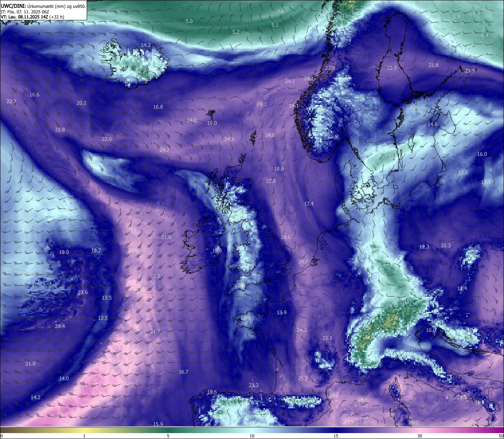
Task: Click the map value '18.0' by the Faroe Islands
Action: coord(212,123)
